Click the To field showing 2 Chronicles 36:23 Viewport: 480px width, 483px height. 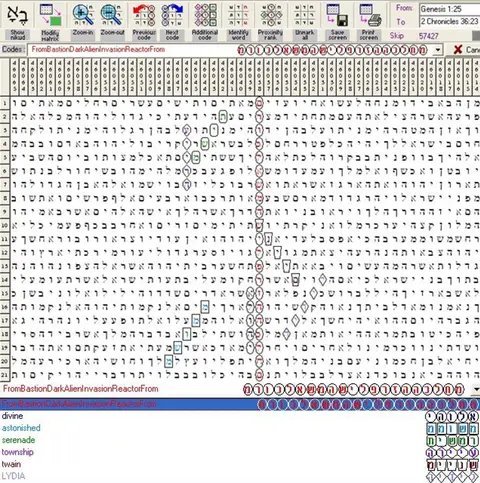pos(449,21)
